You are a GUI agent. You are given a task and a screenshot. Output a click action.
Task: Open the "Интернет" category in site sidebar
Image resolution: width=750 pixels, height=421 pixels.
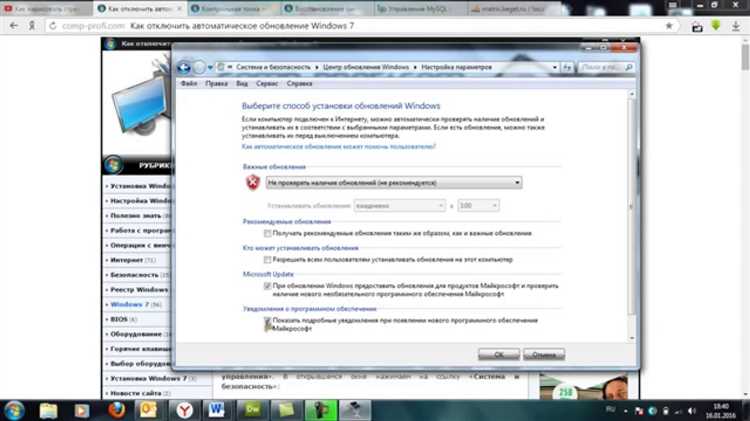[127, 260]
